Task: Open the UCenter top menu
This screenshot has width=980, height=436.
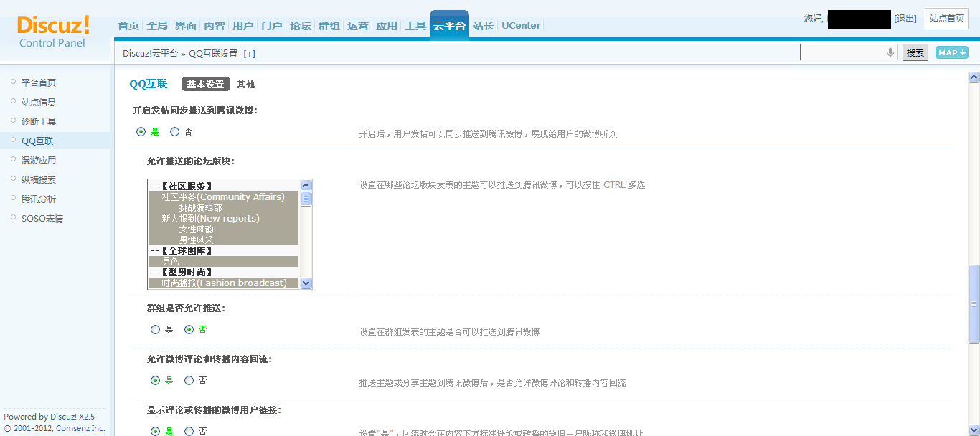Action: [521, 26]
